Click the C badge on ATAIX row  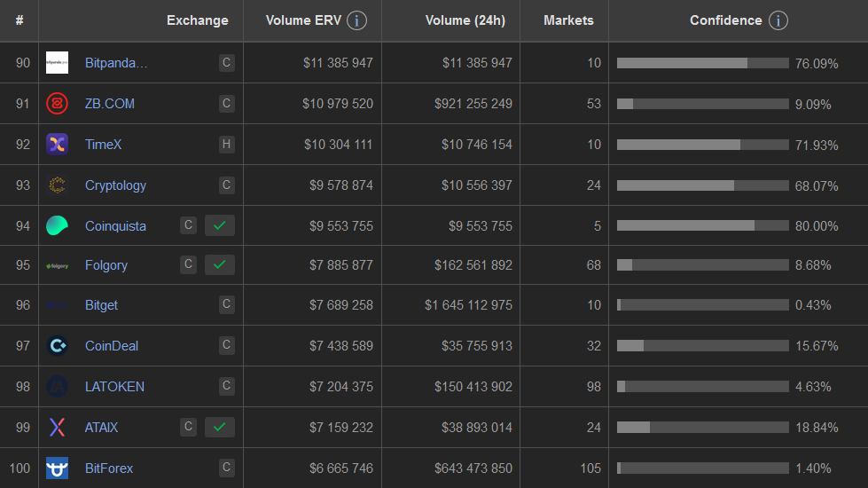[x=188, y=427]
